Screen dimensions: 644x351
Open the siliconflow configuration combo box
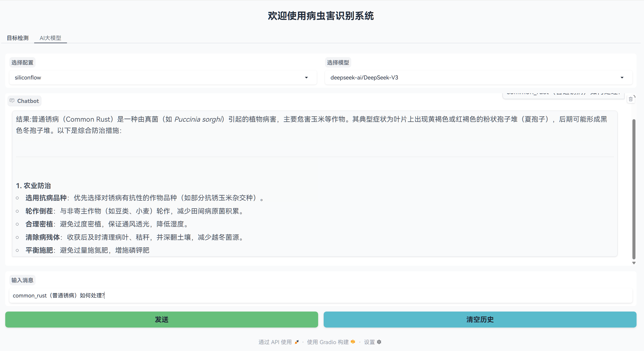coord(163,78)
